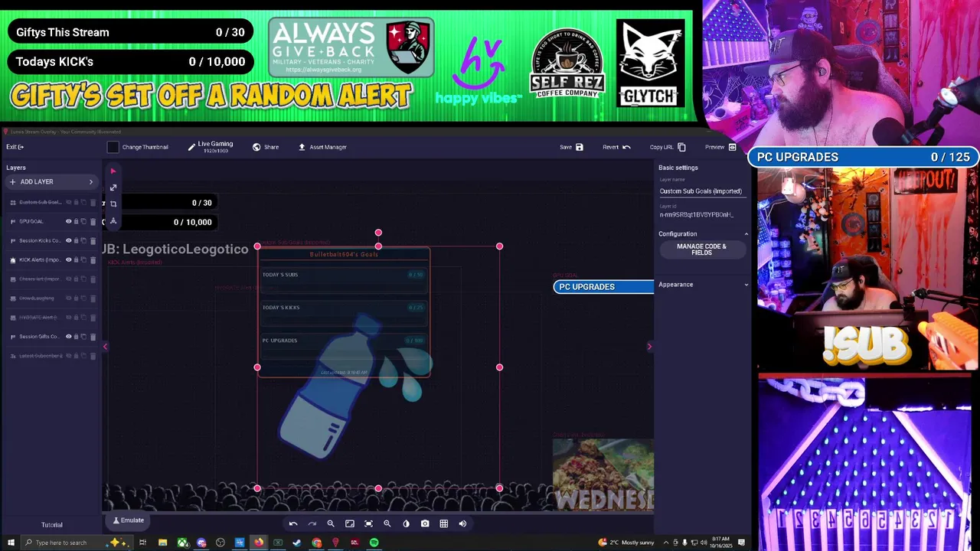Open Firefox from the taskbar
Screen dimensions: 980x551
click(x=259, y=543)
